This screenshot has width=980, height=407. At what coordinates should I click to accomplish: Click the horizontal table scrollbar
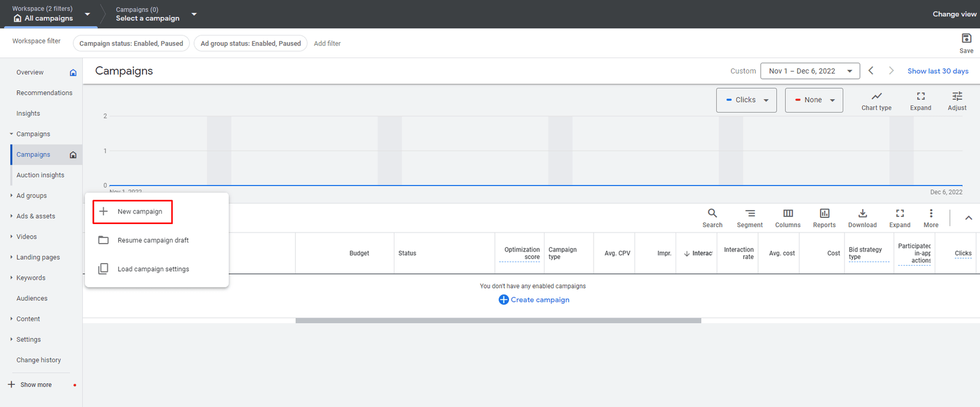click(498, 321)
